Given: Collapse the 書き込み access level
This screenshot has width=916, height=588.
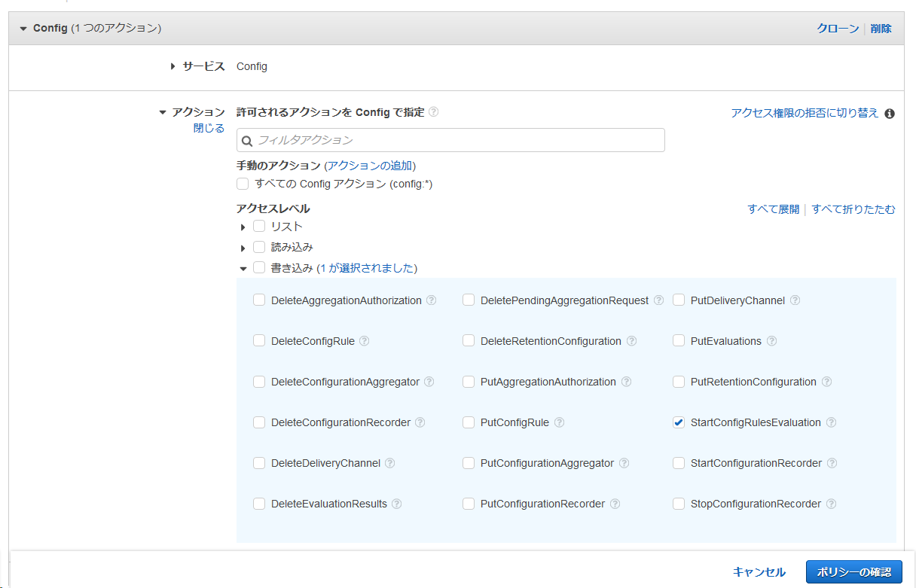Looking at the screenshot, I should tap(243, 268).
